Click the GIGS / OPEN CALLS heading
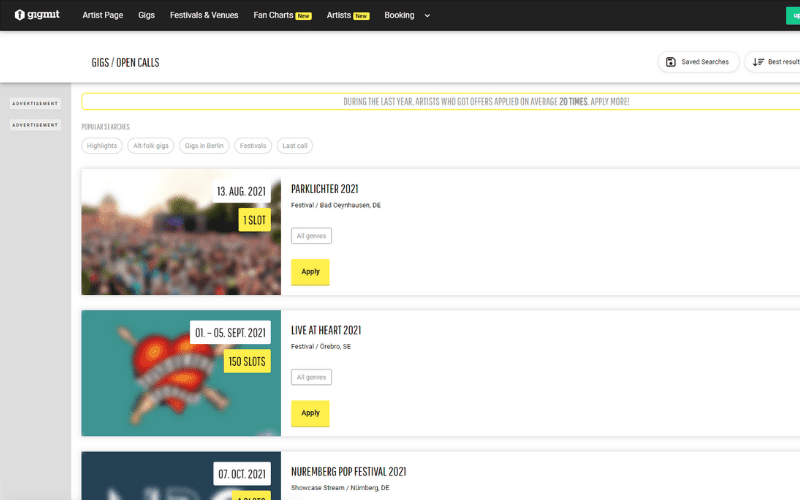The image size is (800, 500). pos(126,63)
